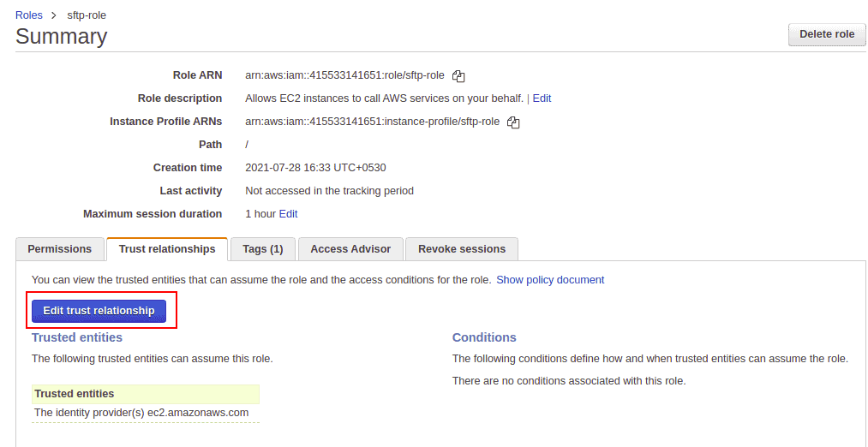Select the Trust relationships tab
This screenshot has width=868, height=447.
coord(167,249)
